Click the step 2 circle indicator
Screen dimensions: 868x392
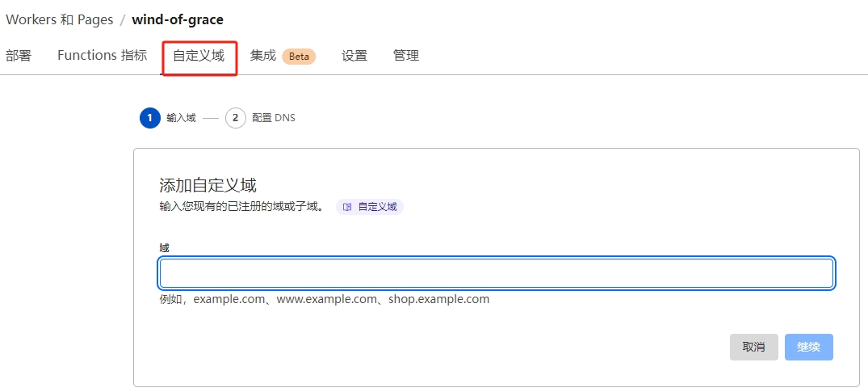point(235,118)
